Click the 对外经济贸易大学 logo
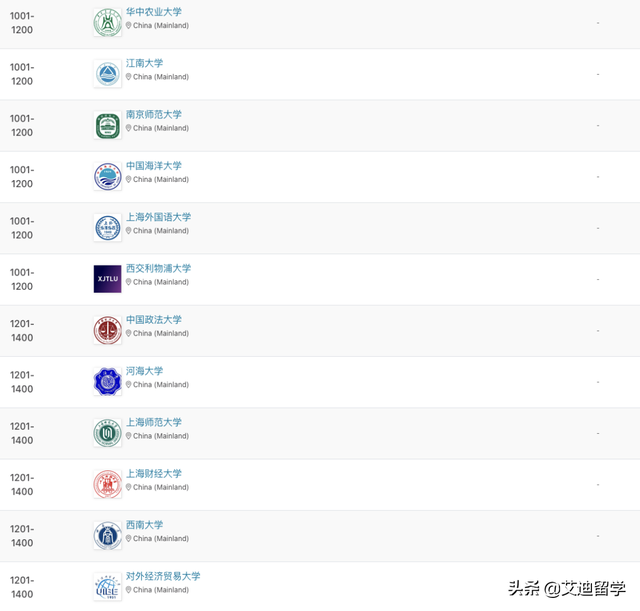Screen dimensions: 640x611 [107, 587]
